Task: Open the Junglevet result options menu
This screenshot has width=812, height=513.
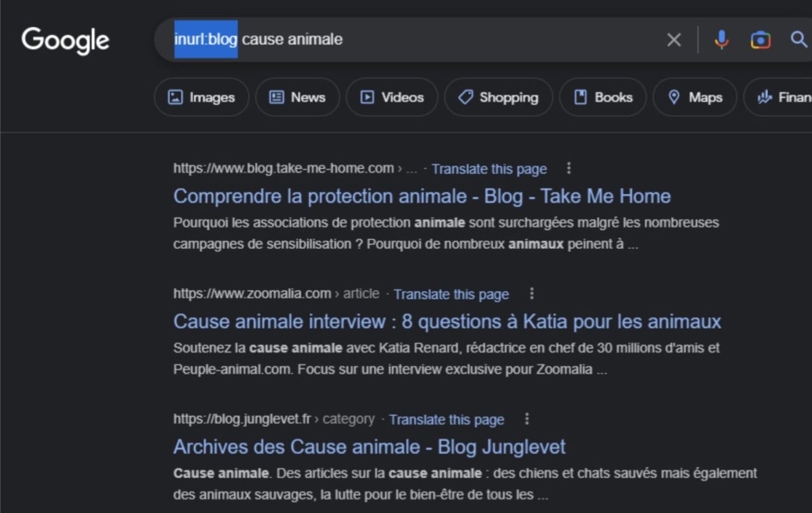Action: click(x=527, y=419)
